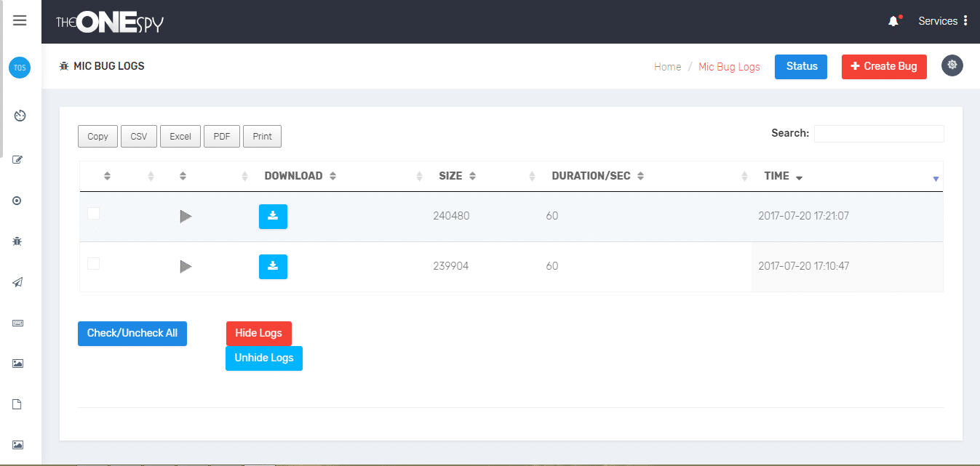Click the dashboard clock sidebar icon
This screenshot has width=980, height=466.
pyautogui.click(x=20, y=116)
